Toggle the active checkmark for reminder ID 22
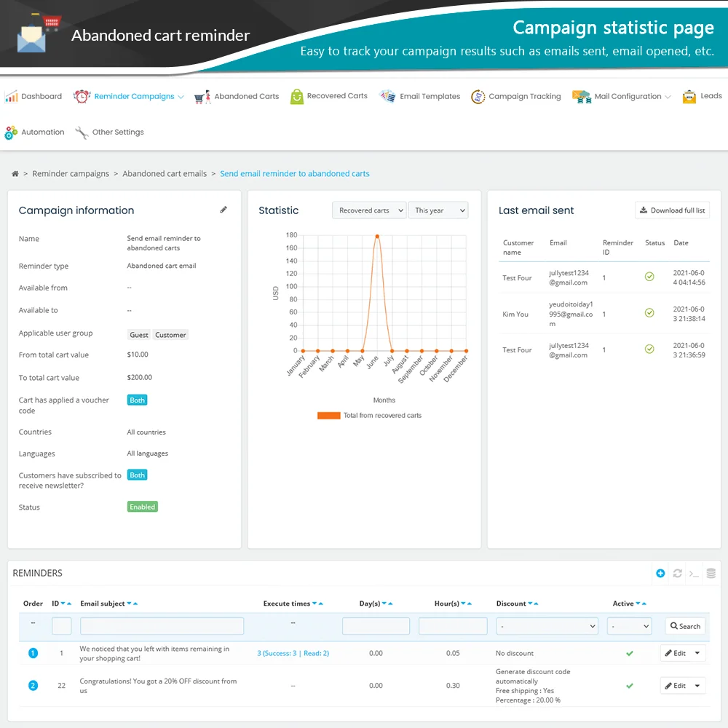The width and height of the screenshot is (728, 728). (630, 686)
